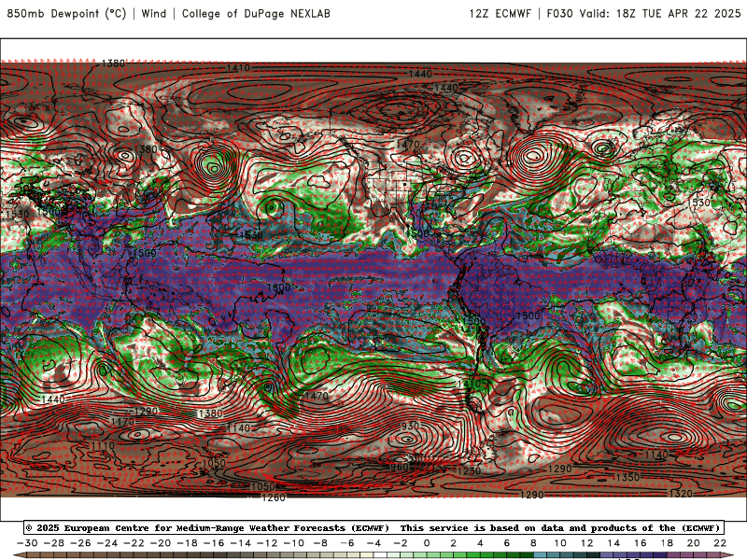Screen dimensions: 747x560
Task: Click the 1110 contour label on the map
Action: 103,446
